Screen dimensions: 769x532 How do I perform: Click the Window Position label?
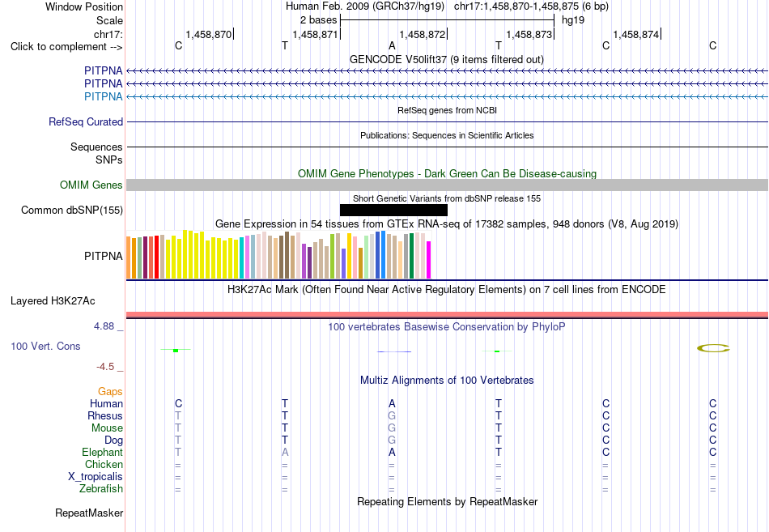(84, 6)
